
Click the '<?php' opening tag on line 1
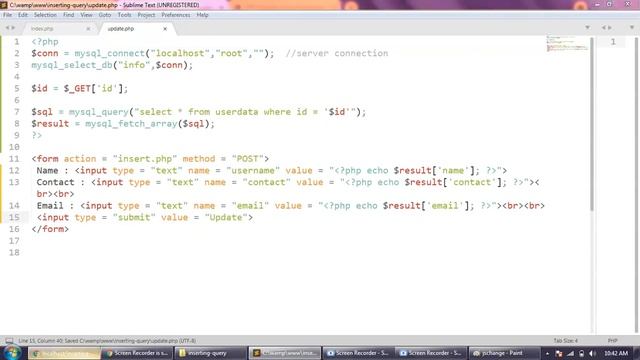(45, 42)
